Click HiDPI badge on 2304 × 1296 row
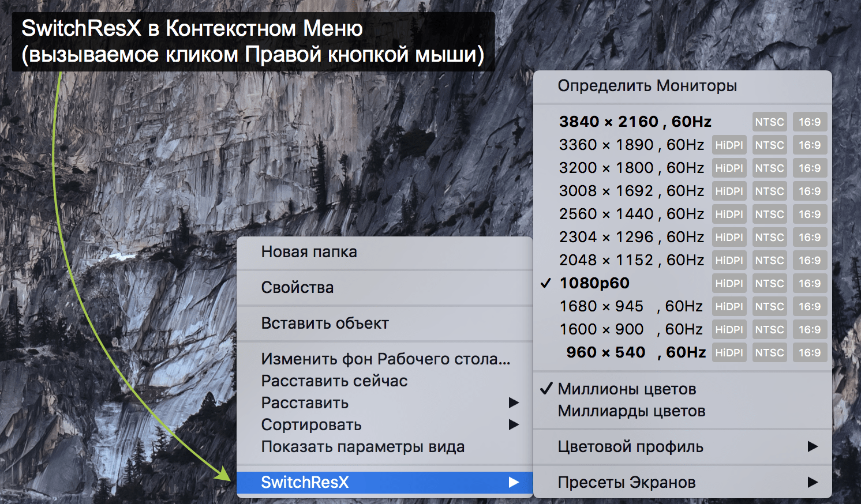This screenshot has width=861, height=504. [729, 237]
